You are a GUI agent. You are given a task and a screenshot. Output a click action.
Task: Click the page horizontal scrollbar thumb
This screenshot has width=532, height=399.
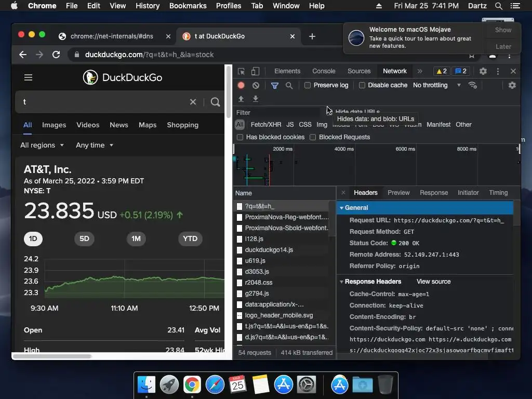click(x=52, y=356)
